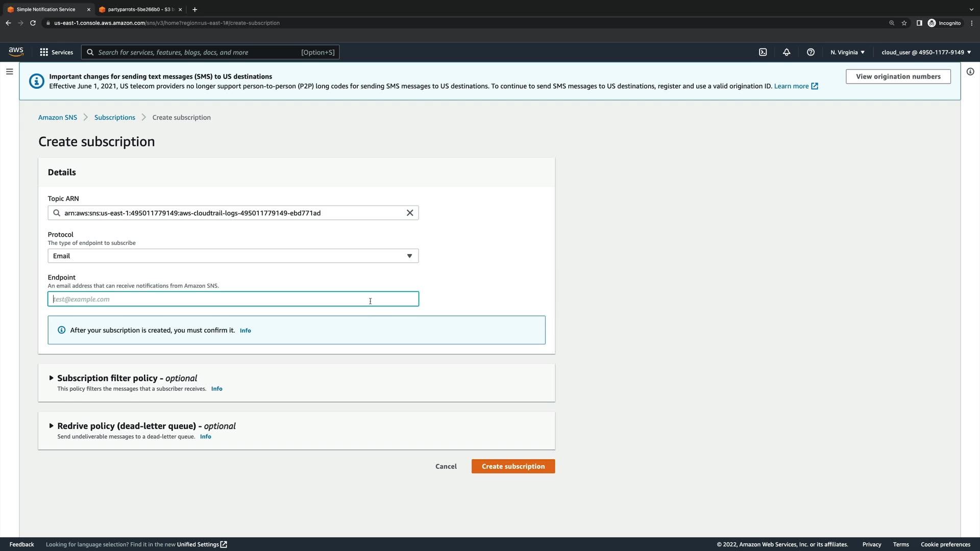Open the notifications bell icon

[x=787, y=52]
